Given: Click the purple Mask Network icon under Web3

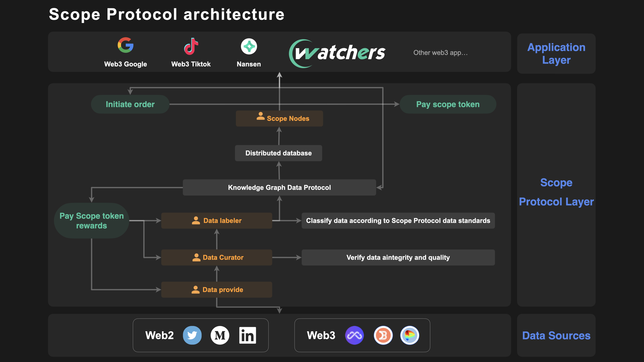Looking at the screenshot, I should pyautogui.click(x=355, y=335).
